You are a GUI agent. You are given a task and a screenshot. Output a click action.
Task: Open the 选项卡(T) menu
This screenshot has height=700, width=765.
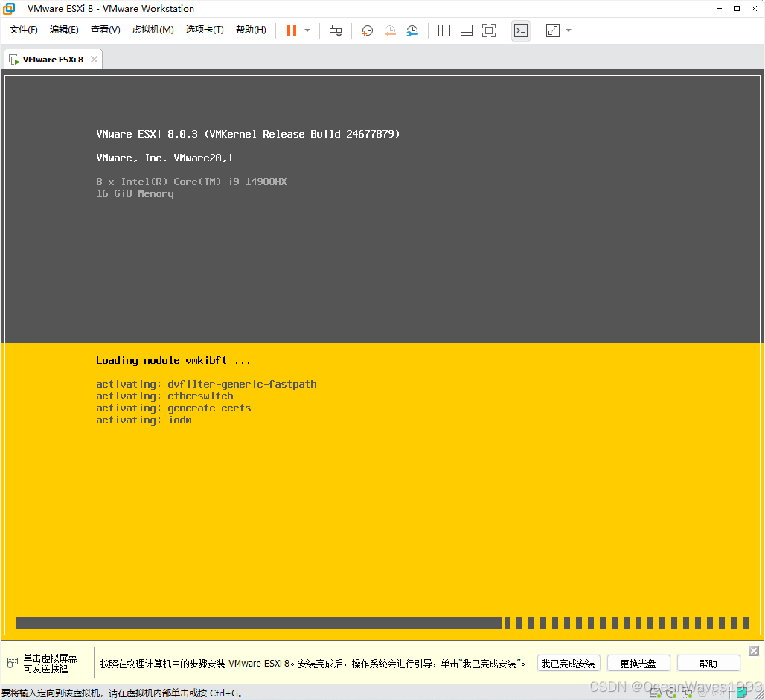click(x=205, y=30)
